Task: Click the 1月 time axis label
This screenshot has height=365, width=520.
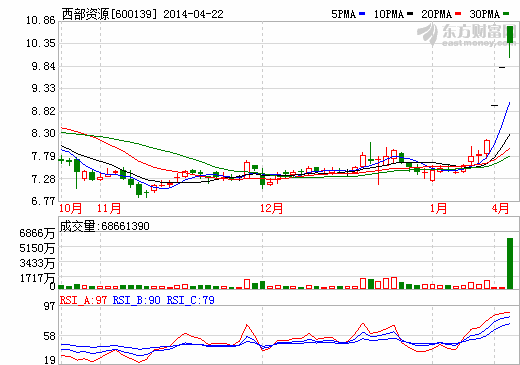Action: 438,209
